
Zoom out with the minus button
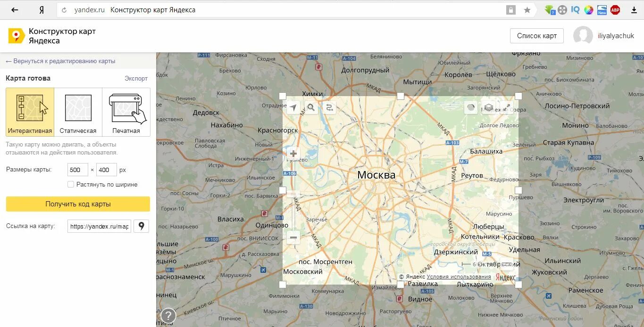293,238
